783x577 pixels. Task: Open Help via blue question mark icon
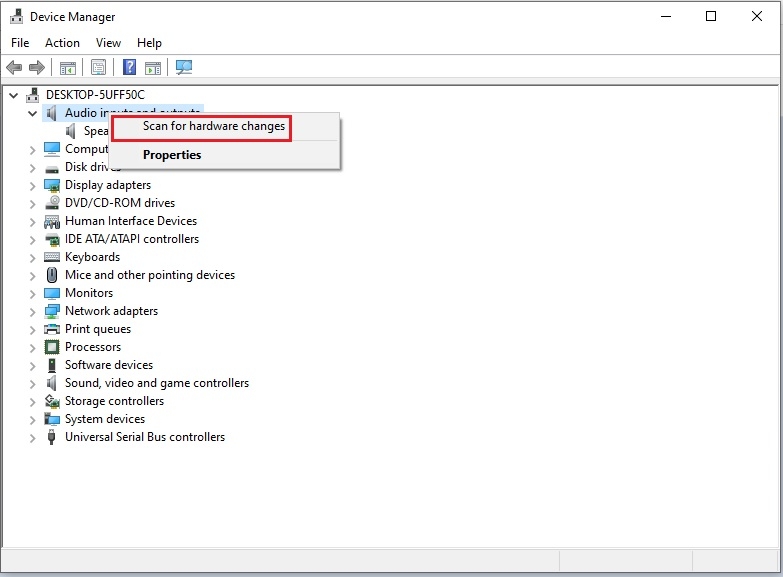[129, 67]
